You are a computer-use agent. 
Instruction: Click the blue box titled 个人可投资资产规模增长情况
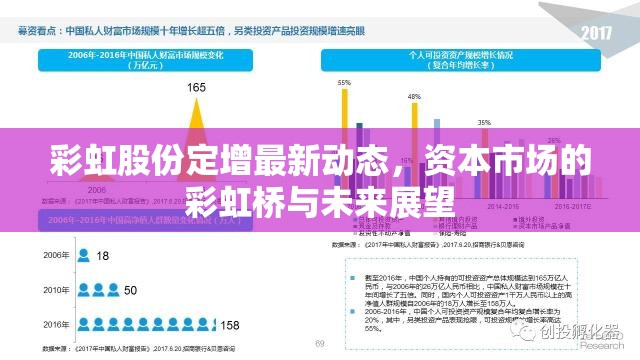coord(461,60)
